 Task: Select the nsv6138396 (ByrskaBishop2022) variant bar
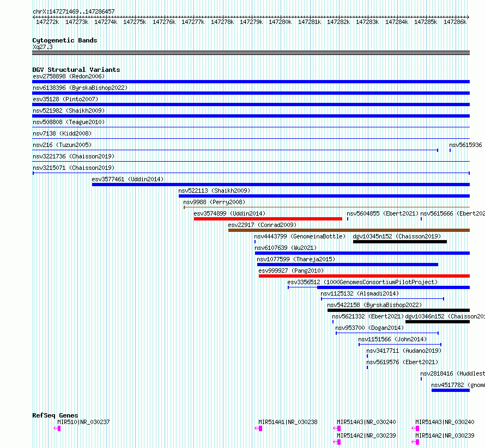(251, 93)
